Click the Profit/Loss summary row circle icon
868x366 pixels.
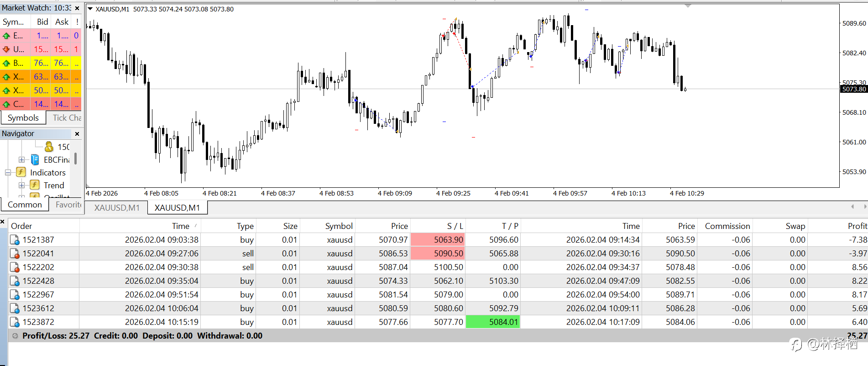point(15,336)
